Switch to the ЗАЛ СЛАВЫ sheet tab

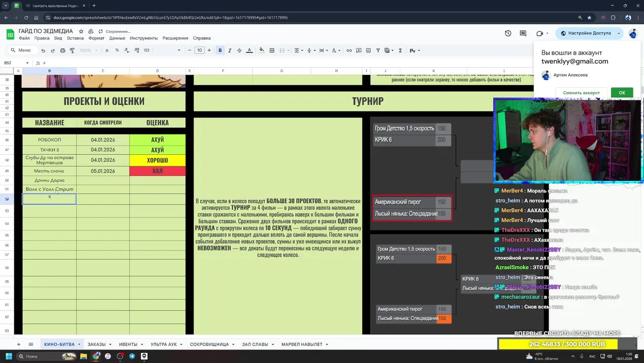pos(255,344)
